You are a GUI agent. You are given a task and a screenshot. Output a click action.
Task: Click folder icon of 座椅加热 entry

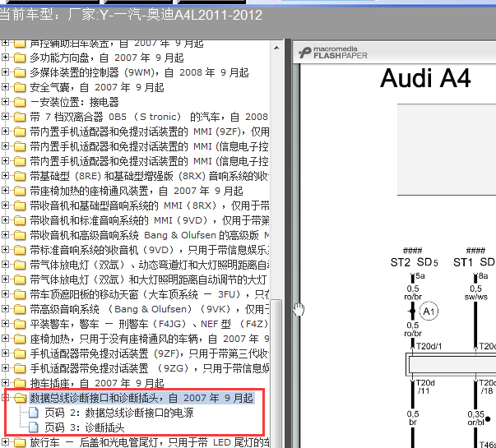20,339
